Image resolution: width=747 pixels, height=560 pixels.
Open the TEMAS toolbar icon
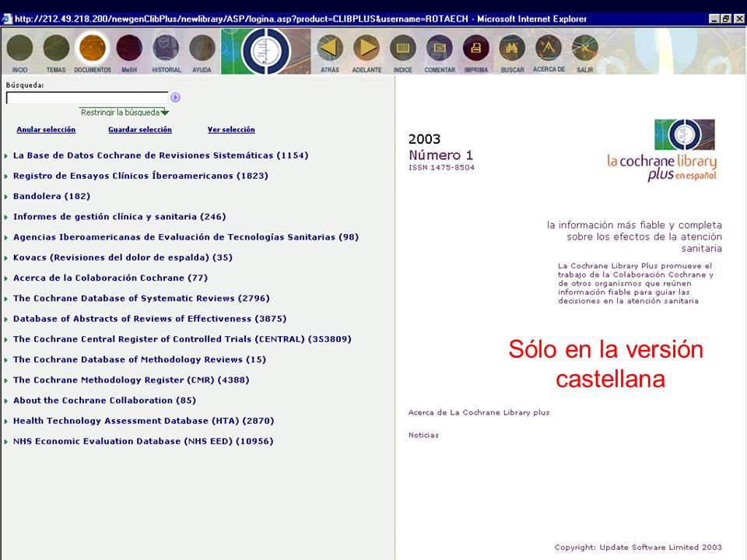pos(56,48)
